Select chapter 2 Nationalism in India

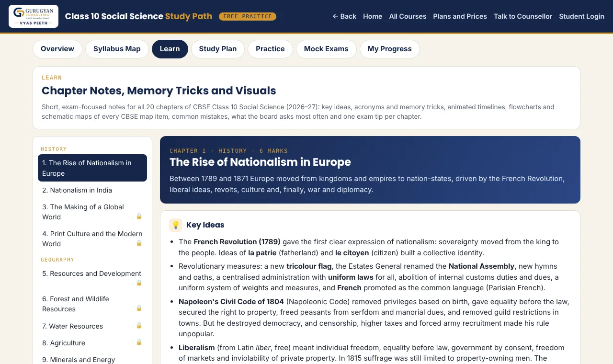tap(92, 190)
